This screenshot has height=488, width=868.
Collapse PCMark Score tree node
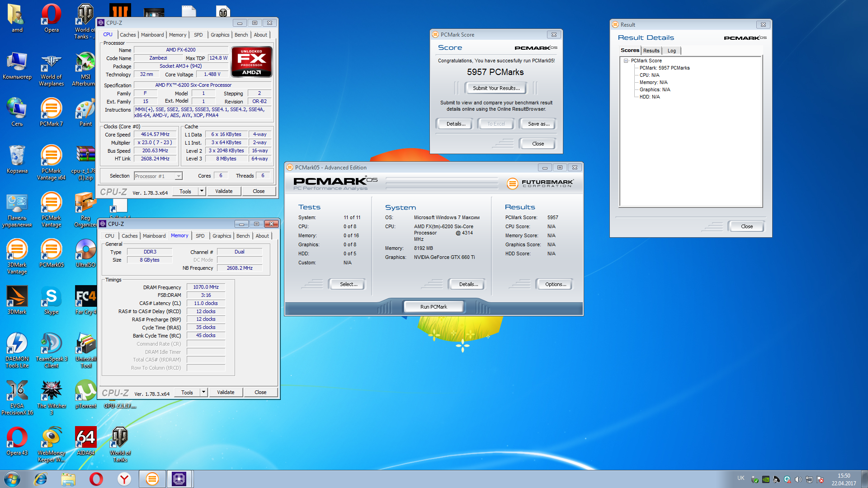coord(626,61)
